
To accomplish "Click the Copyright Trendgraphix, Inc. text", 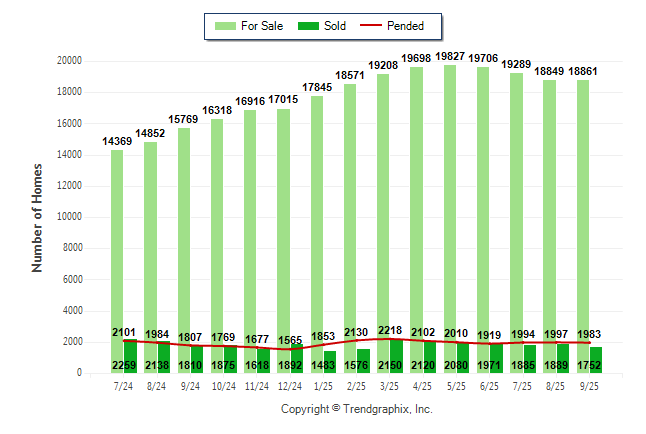I will point(356,409).
